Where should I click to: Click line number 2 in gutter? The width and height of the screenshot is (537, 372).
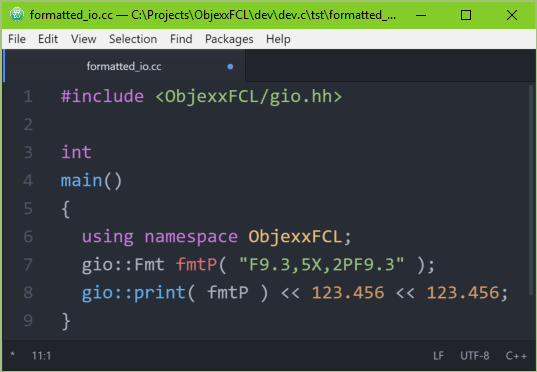[28, 124]
